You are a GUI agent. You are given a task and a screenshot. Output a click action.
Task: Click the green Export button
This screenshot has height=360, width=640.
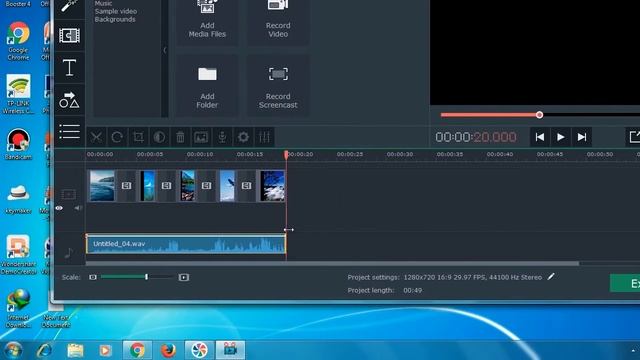[x=625, y=283]
